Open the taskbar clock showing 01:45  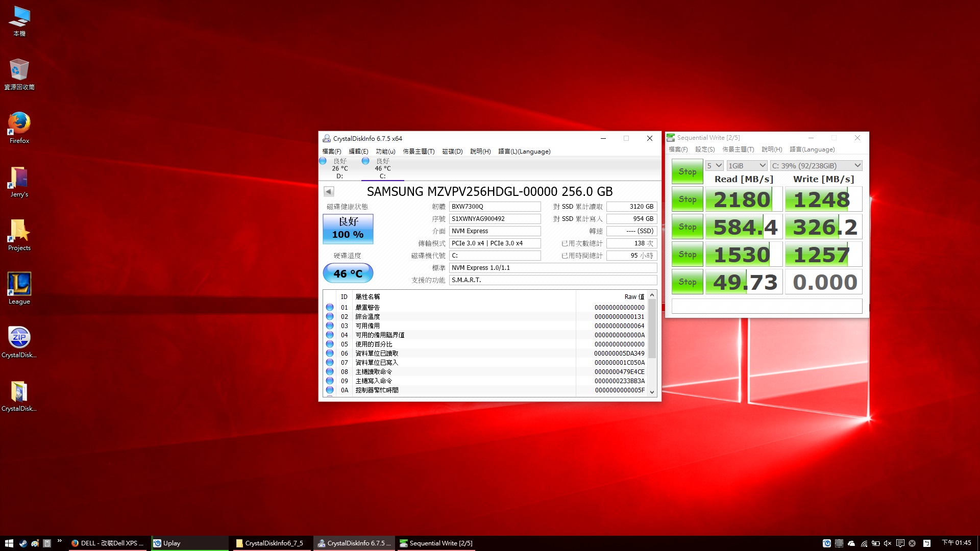[x=957, y=543]
